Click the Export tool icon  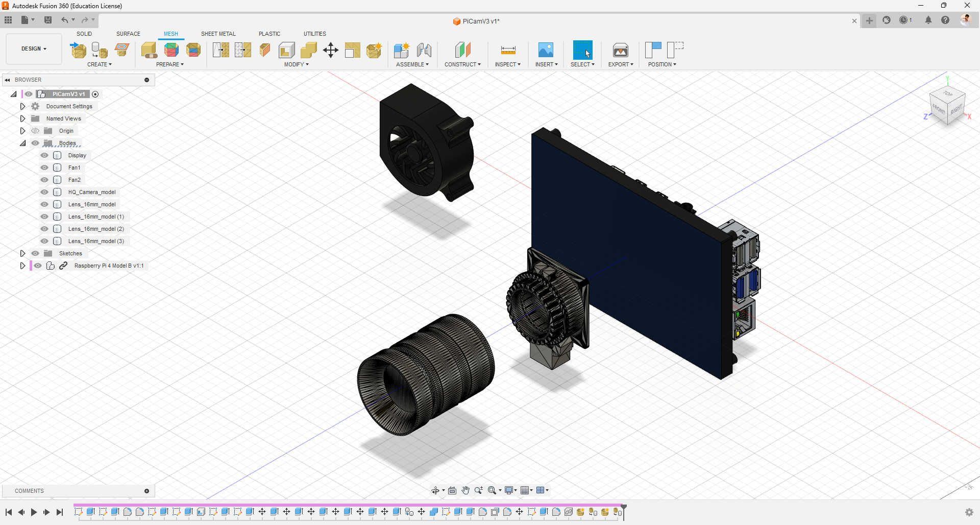coord(621,50)
